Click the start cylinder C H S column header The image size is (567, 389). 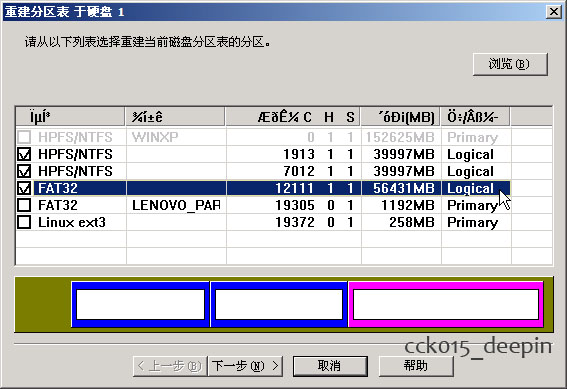point(293,117)
